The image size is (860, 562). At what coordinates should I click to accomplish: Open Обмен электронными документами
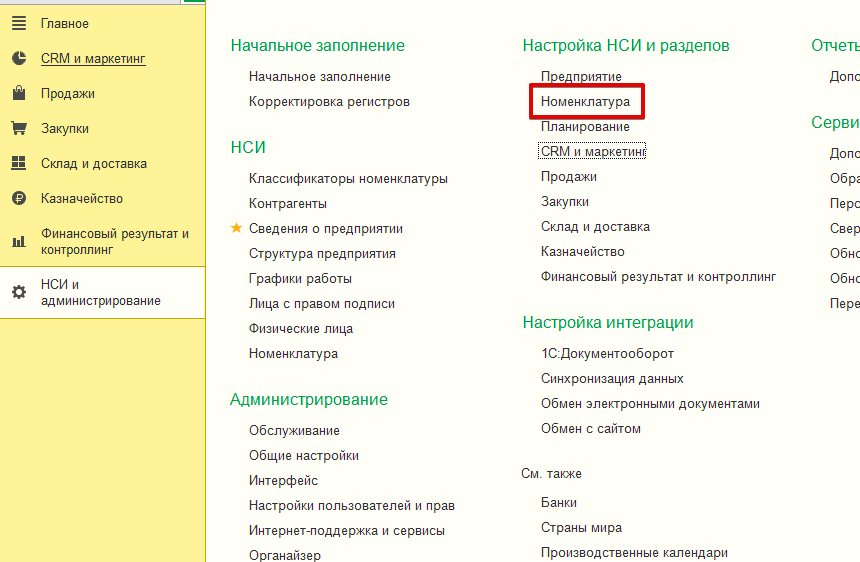coord(650,404)
